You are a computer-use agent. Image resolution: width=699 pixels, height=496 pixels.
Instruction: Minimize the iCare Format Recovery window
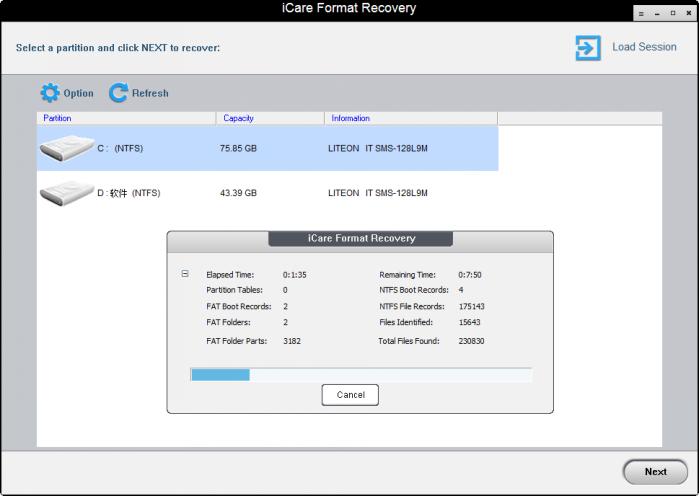point(657,13)
